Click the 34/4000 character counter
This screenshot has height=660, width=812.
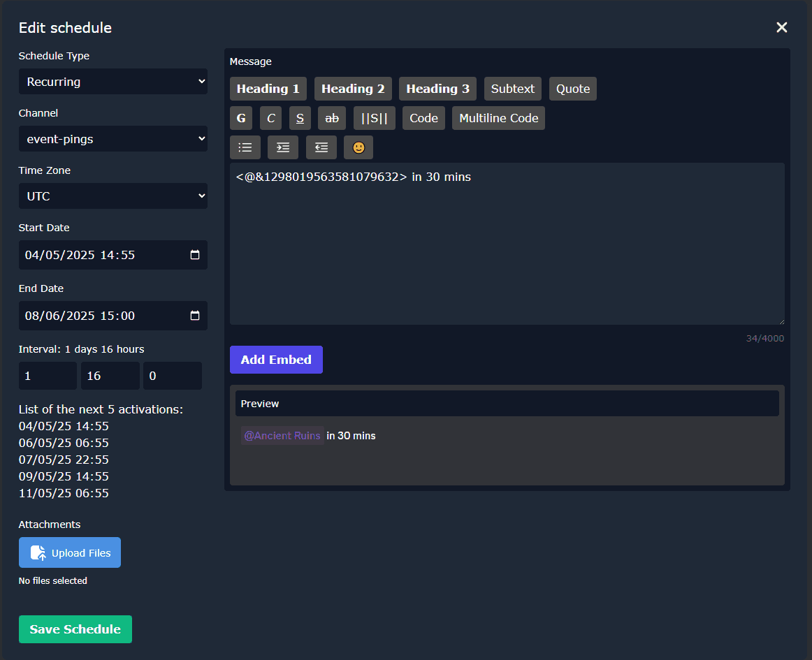(x=765, y=338)
